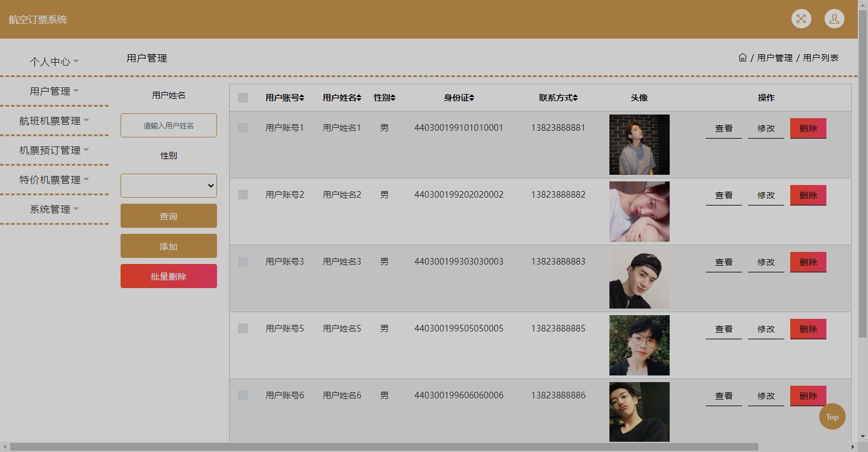Screen dimensions: 868x452
Task: Click ID number 440300199101010001
Action: click(459, 128)
